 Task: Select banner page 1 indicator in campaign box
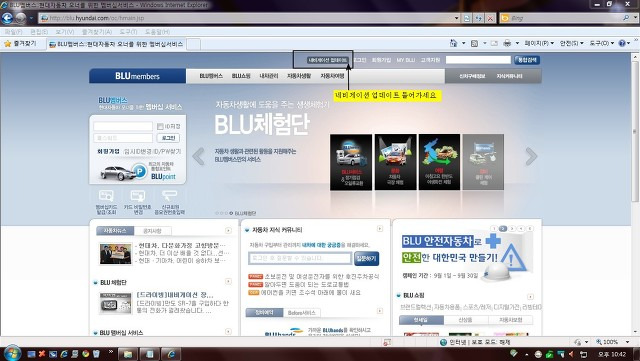point(494,229)
